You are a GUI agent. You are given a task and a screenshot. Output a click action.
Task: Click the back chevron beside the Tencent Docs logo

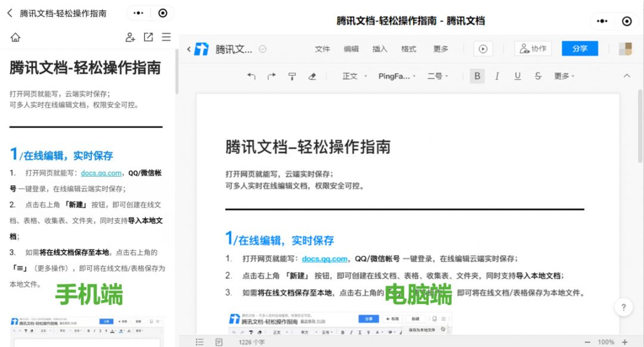(188, 49)
